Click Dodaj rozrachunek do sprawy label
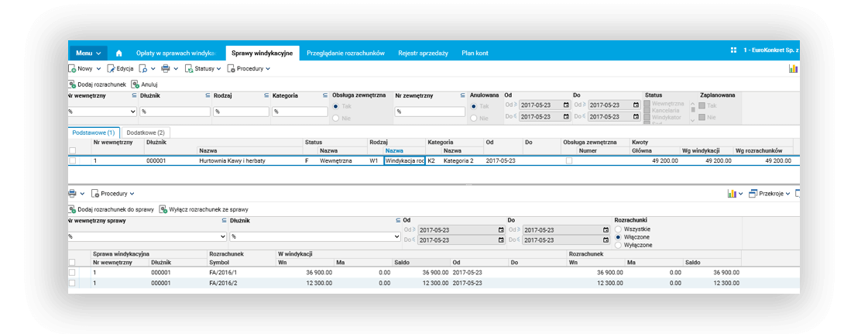The width and height of the screenshot is (868, 334). [115, 210]
